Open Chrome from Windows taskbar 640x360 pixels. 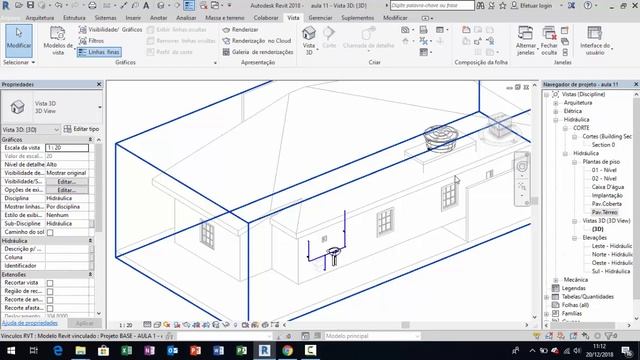click(287, 351)
